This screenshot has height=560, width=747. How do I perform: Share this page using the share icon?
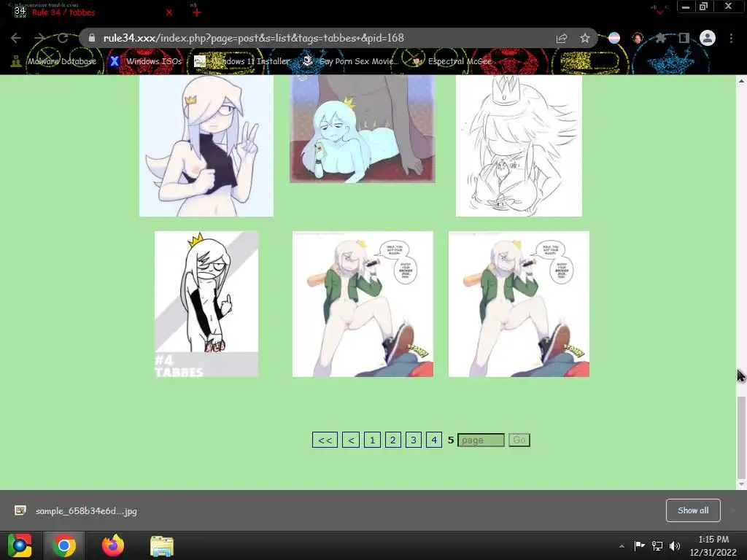562,38
